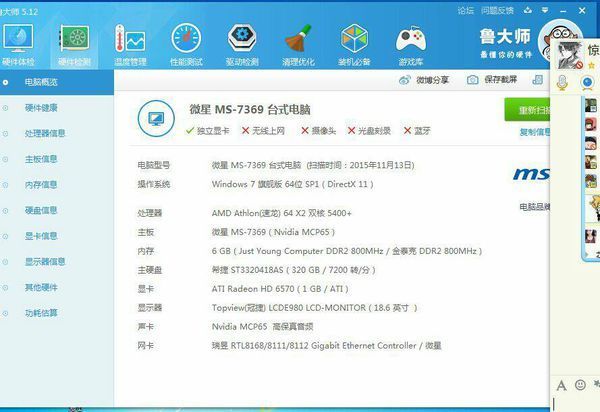
Task: Click the 瑞昱 RTL8168 Ethernet Controller value
Action: point(326,346)
